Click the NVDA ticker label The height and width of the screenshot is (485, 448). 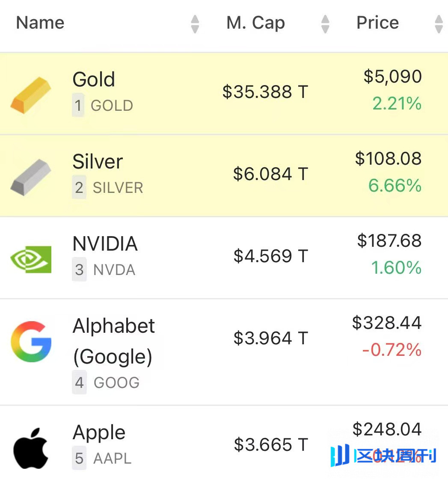click(x=114, y=270)
